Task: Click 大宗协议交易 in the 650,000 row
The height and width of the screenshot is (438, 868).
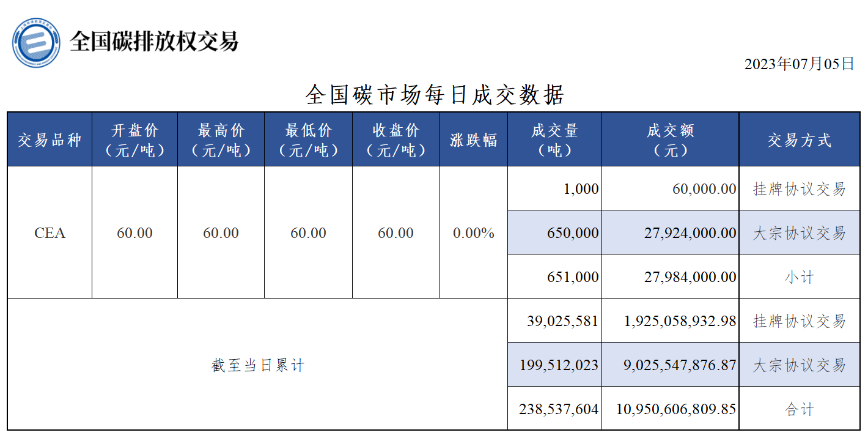Action: [x=800, y=233]
